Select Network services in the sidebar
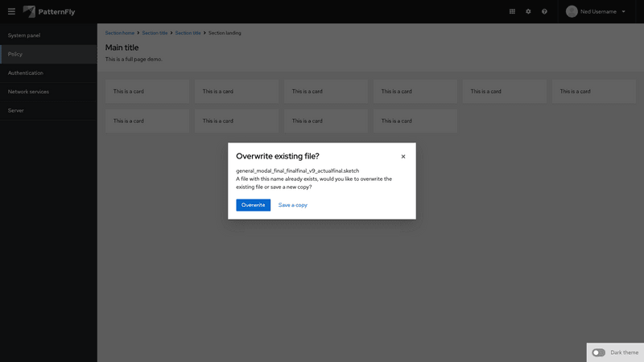Image resolution: width=644 pixels, height=362 pixels. coord(28,92)
